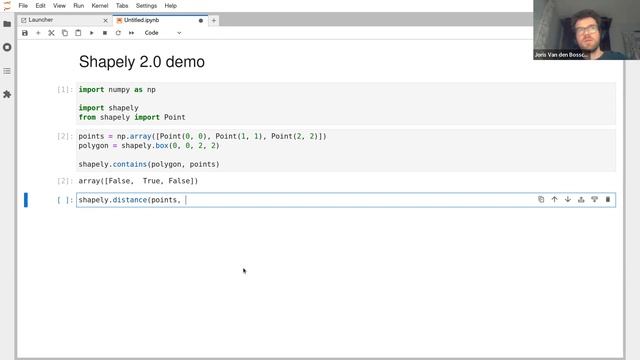Insert a cell below the active cell
640x360 pixels.
point(594,199)
